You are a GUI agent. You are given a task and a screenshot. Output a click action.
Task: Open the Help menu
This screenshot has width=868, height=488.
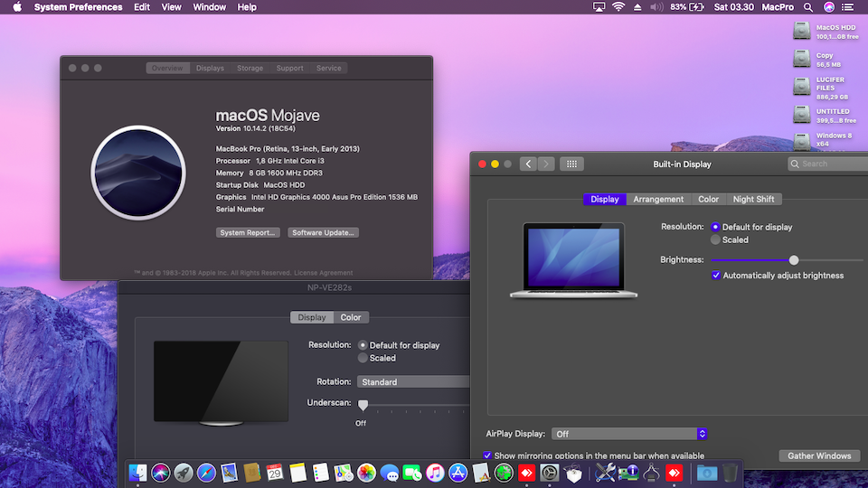tap(247, 7)
